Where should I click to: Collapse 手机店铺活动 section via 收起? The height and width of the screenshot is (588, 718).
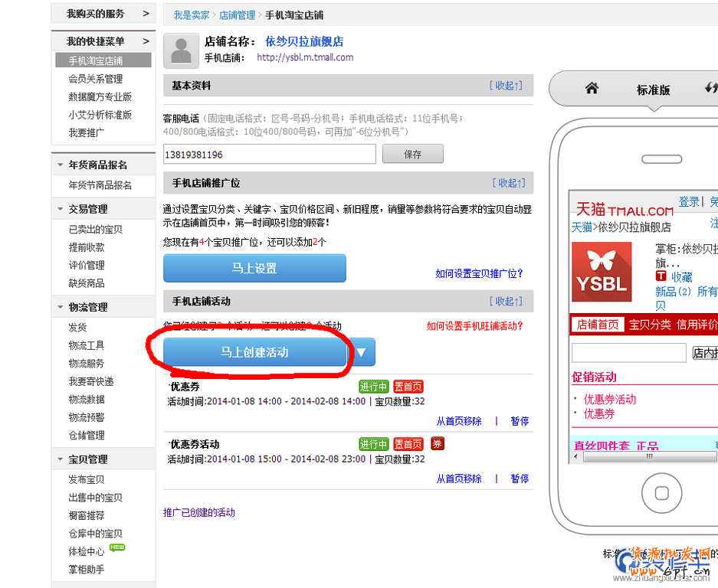[506, 301]
